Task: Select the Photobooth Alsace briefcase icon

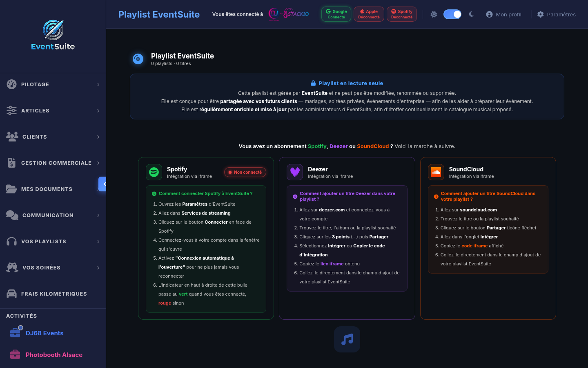Action: pyautogui.click(x=15, y=355)
